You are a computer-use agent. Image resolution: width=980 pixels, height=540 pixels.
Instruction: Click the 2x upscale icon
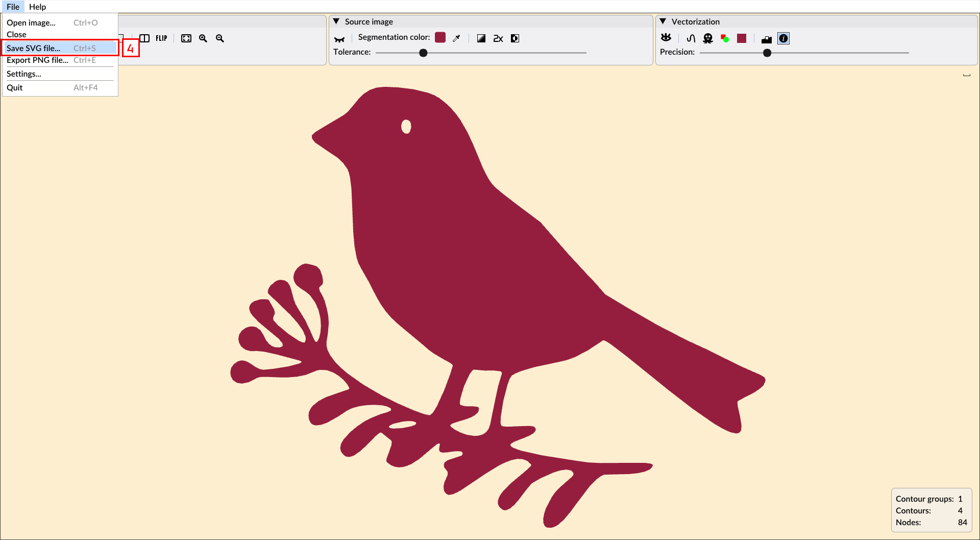498,38
